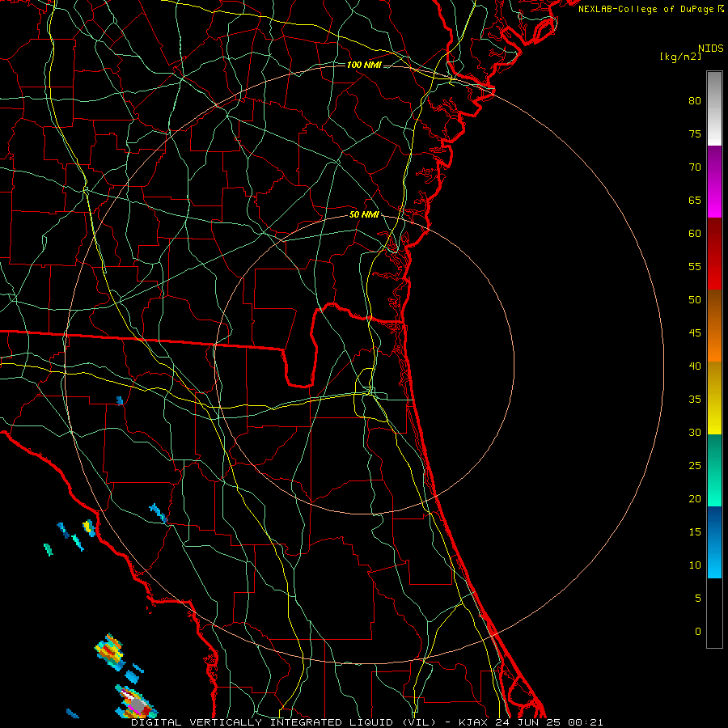Click the NIDS label above the color scale
The height and width of the screenshot is (728, 728).
tap(710, 49)
